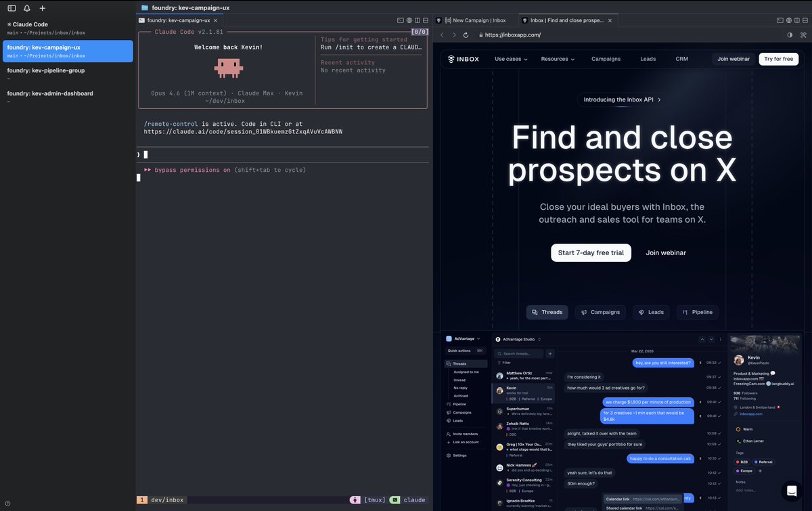Click globe icon in browser pane header
Screen dimensions: 812x511
(789, 20)
